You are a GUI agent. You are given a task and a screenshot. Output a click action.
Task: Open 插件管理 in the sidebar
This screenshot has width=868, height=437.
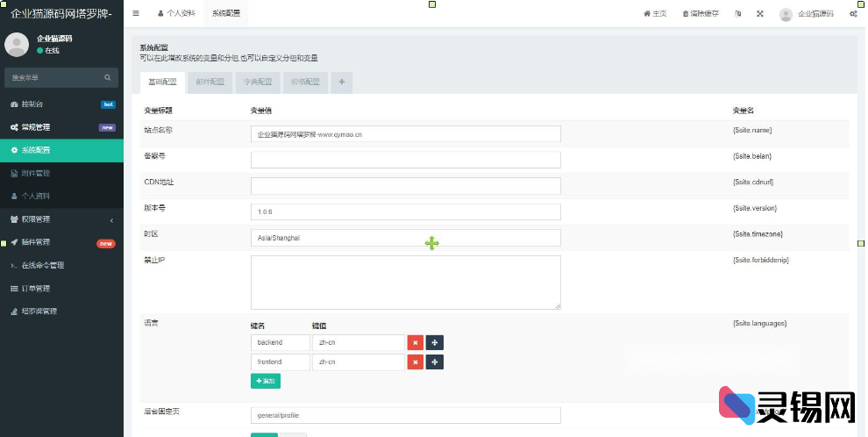click(x=61, y=242)
